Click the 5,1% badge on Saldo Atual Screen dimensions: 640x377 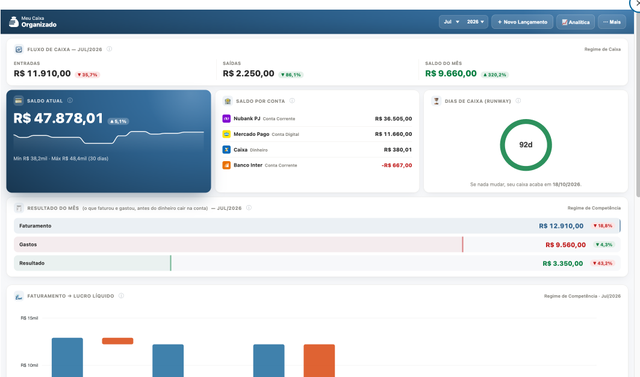click(x=118, y=121)
